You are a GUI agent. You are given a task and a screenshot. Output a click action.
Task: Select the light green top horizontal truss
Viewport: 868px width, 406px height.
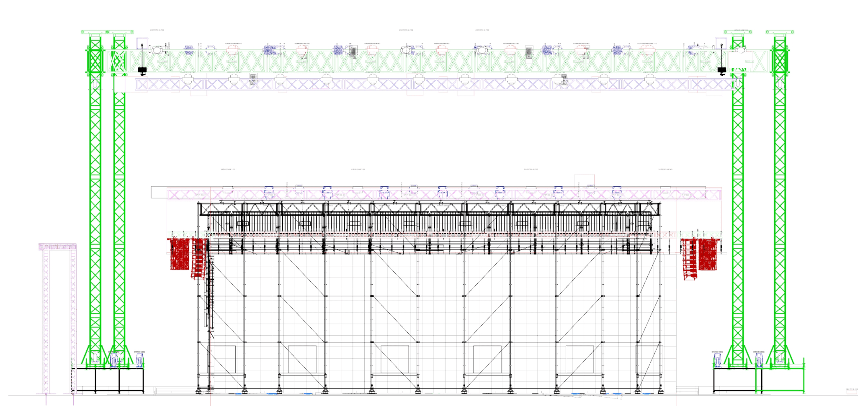point(419,62)
